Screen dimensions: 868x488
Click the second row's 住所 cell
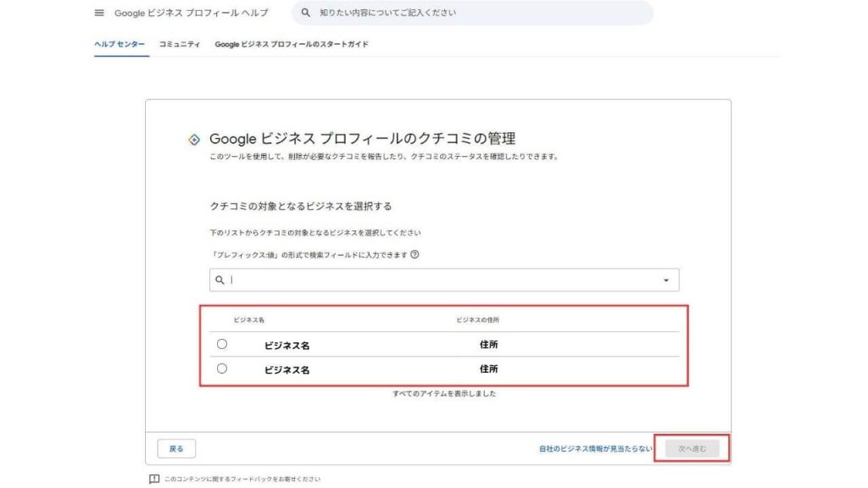489,369
